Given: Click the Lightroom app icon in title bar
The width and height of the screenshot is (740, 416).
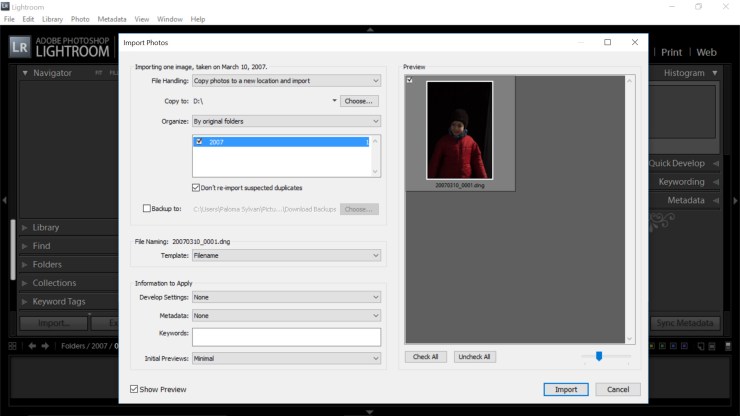Looking at the screenshot, I should (x=5, y=6).
